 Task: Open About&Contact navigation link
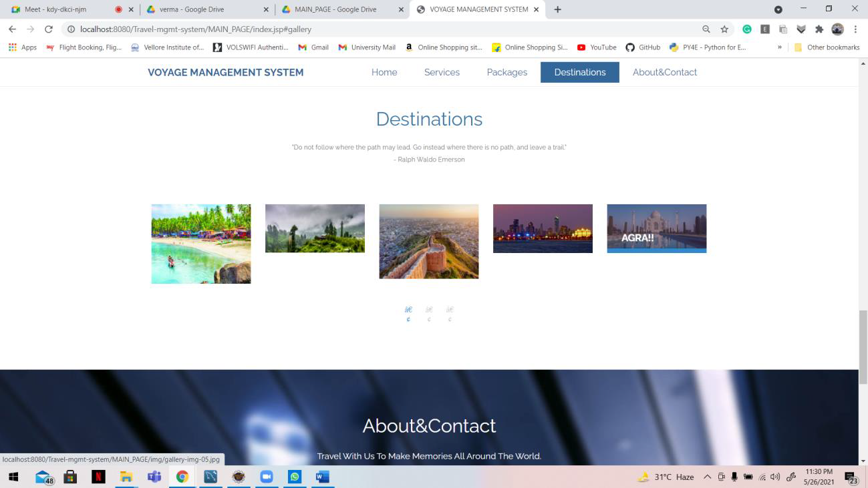click(665, 72)
